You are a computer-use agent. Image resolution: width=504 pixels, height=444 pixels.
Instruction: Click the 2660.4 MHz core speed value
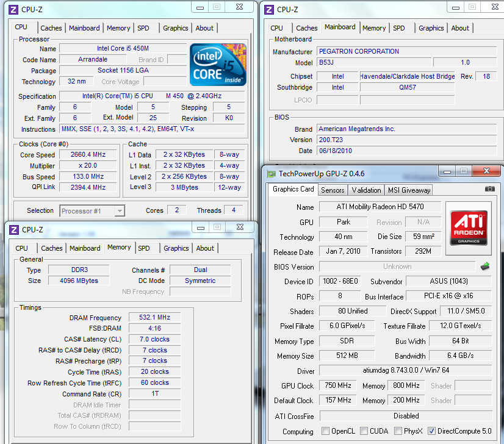(x=88, y=154)
